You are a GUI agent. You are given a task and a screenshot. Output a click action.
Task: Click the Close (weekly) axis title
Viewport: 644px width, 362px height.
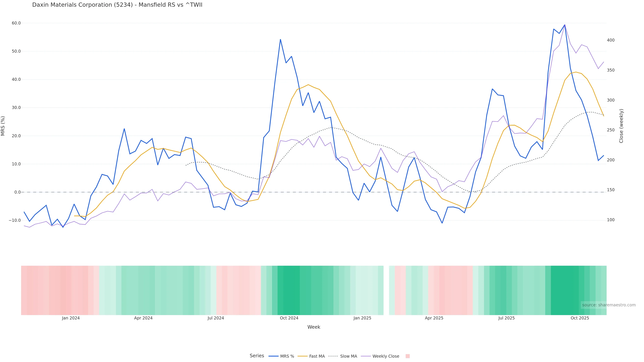pos(621,126)
